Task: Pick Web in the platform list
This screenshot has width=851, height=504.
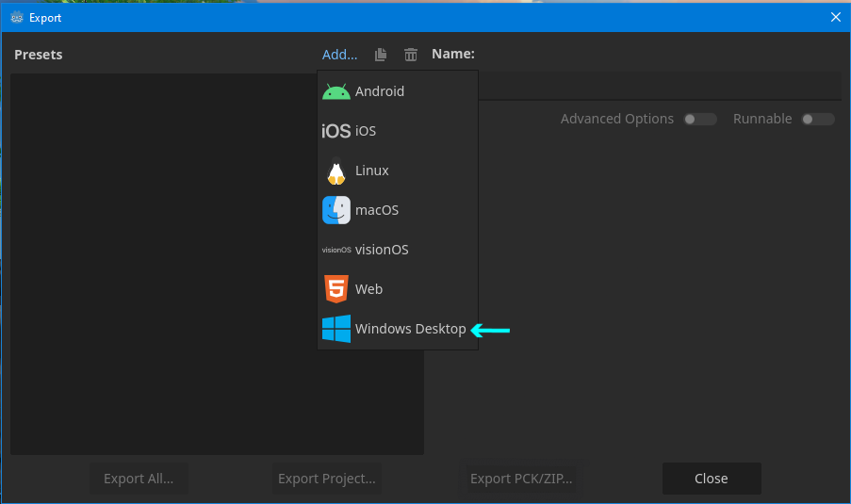Action: 398,289
